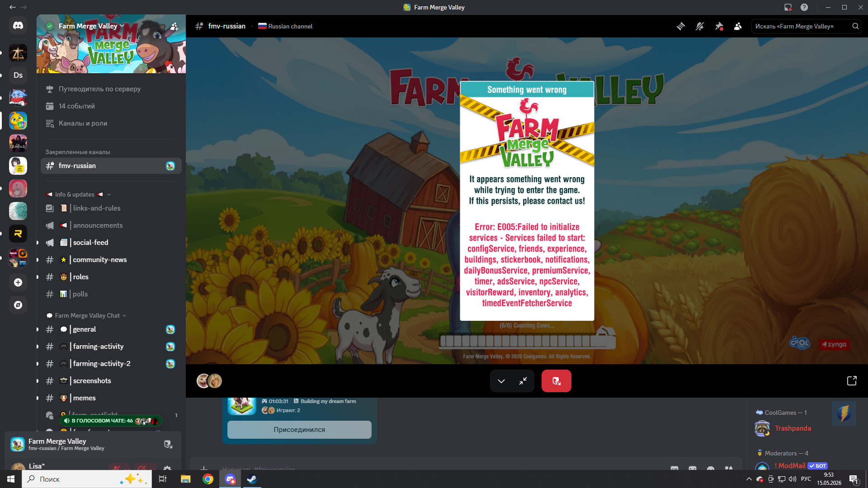Go back with the title bar arrow
The width and height of the screenshot is (868, 488).
(x=12, y=7)
